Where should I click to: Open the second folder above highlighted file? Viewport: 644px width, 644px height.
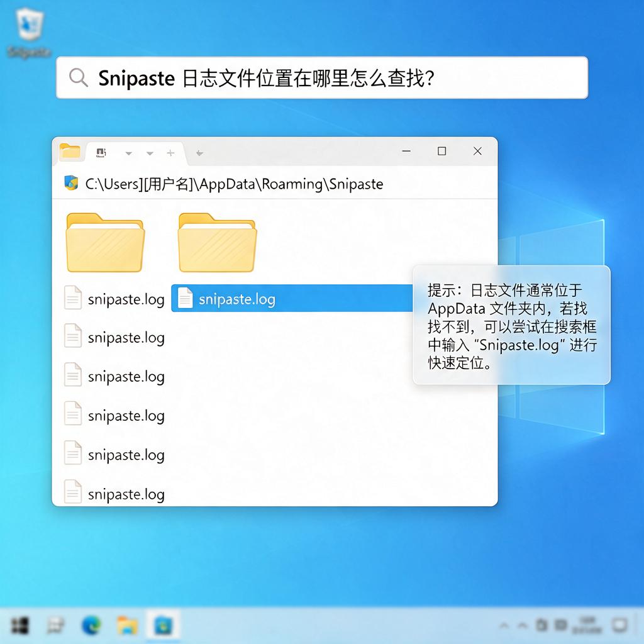217,242
